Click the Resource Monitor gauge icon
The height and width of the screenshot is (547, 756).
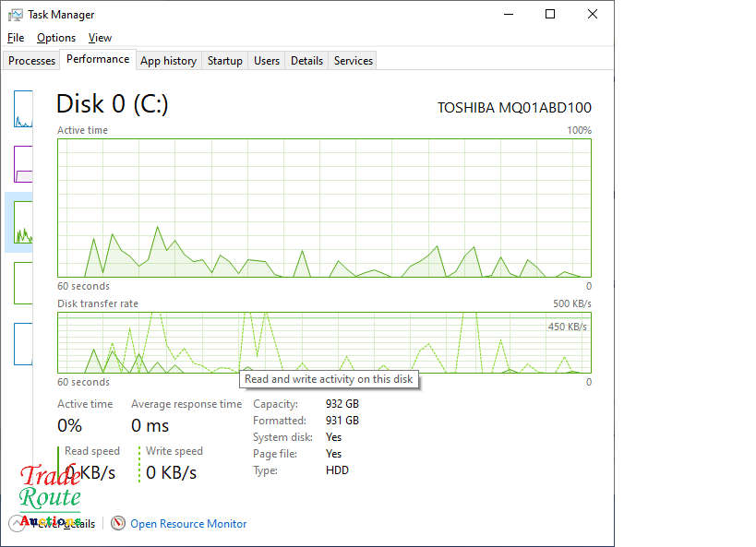point(118,524)
